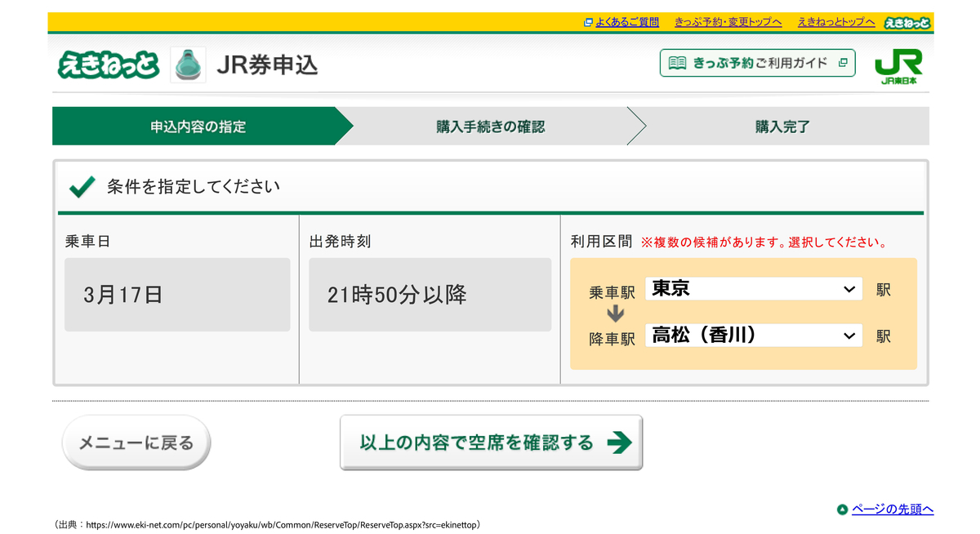Click the book icon in きっぷ予約ご利用ガイド

tap(677, 63)
